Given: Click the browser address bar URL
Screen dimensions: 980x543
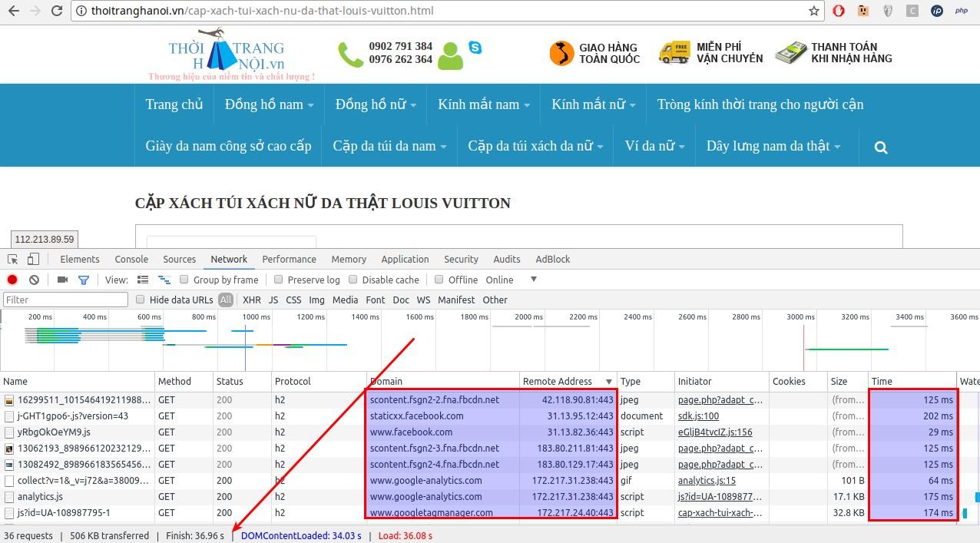Looking at the screenshot, I should point(262,11).
